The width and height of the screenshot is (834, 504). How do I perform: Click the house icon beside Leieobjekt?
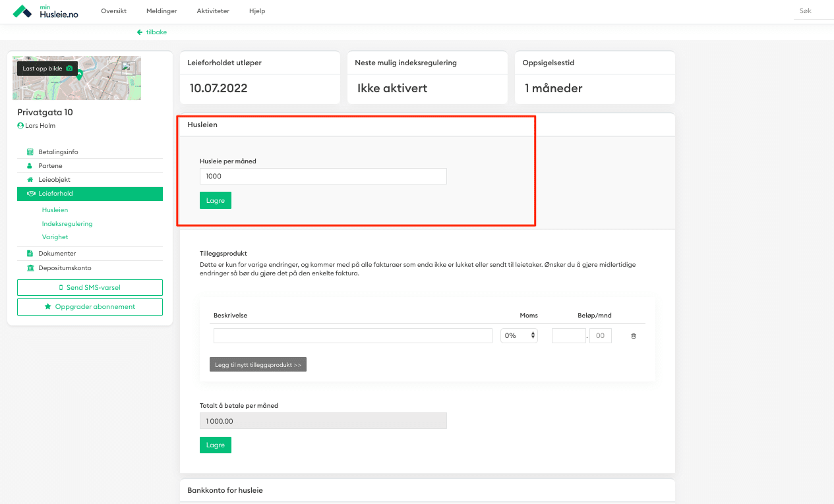coord(30,180)
